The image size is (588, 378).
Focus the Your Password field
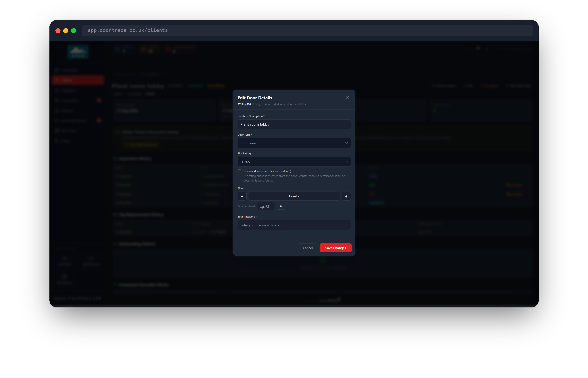click(294, 225)
